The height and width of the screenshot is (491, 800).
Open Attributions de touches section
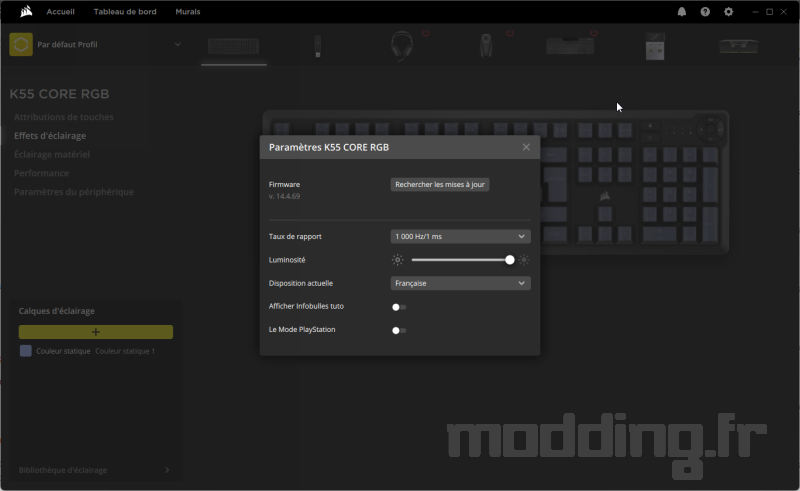(64, 117)
